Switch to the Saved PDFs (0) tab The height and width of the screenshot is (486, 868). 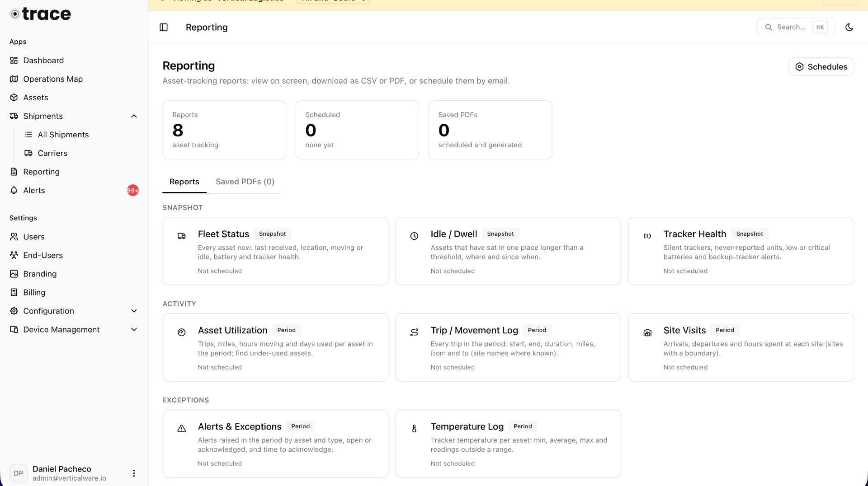[x=245, y=182]
